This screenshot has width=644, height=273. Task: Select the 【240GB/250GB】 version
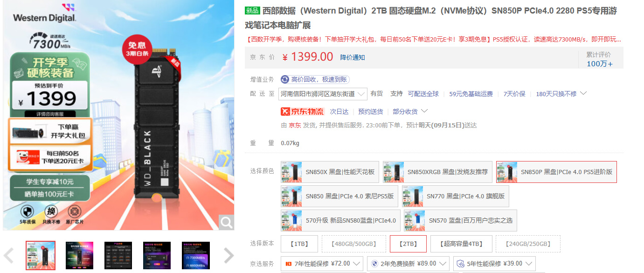tap(528, 244)
